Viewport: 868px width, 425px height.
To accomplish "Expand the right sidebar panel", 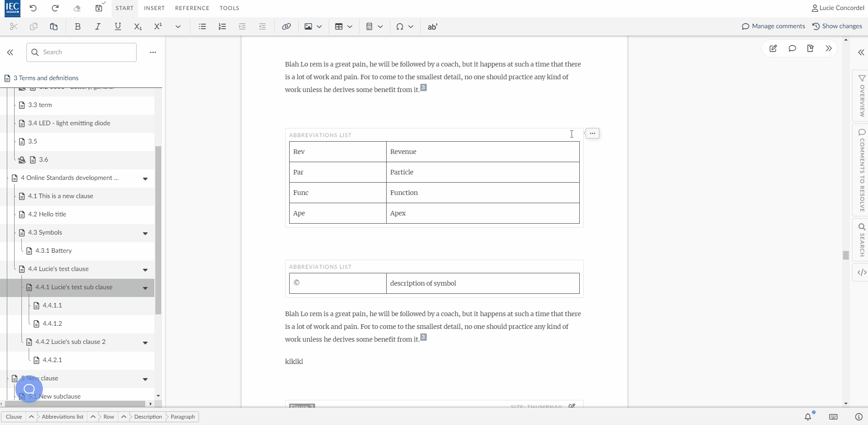I will [861, 52].
